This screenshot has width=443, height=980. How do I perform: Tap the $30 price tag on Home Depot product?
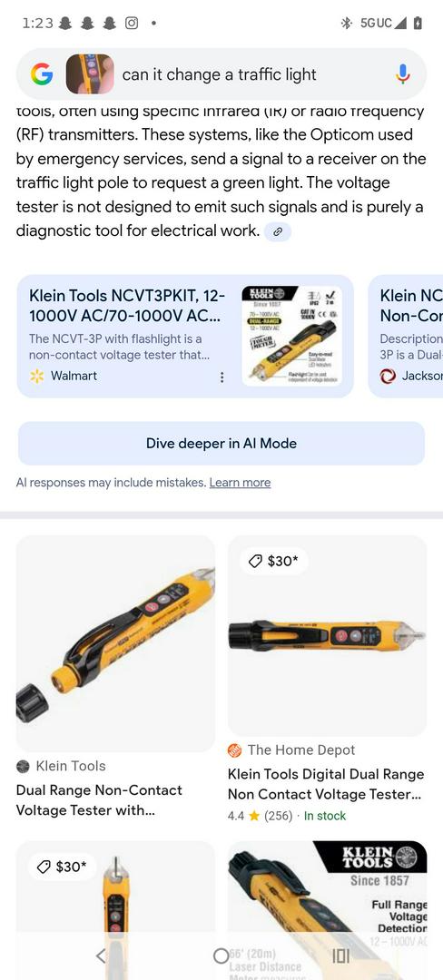pos(274,562)
